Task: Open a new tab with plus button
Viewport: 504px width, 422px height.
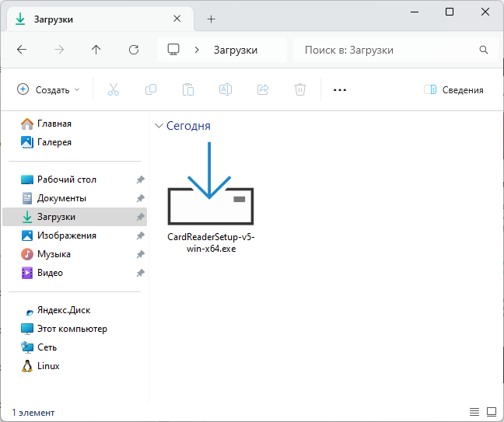Action: tap(211, 19)
